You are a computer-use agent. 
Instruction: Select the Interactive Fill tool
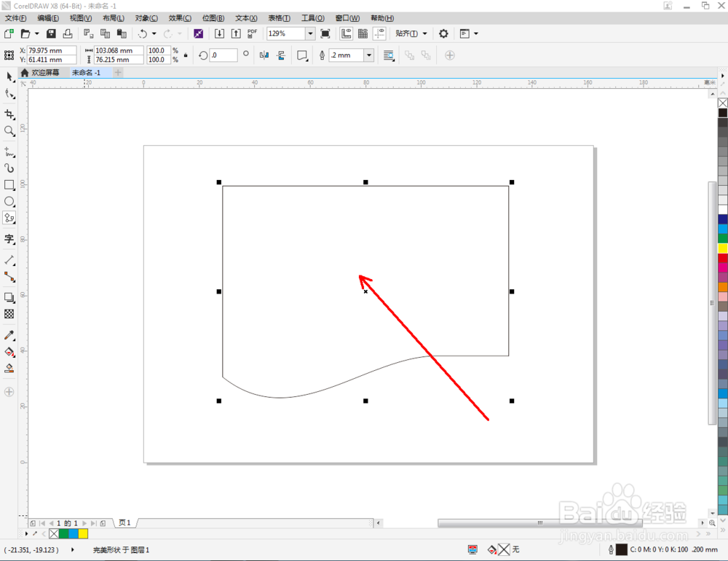click(9, 352)
